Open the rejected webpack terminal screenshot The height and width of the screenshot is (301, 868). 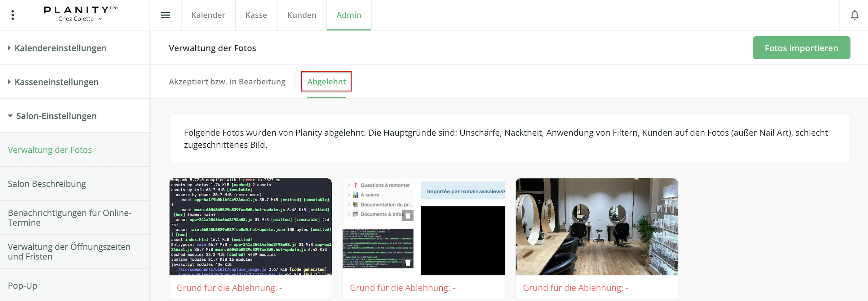pos(250,227)
